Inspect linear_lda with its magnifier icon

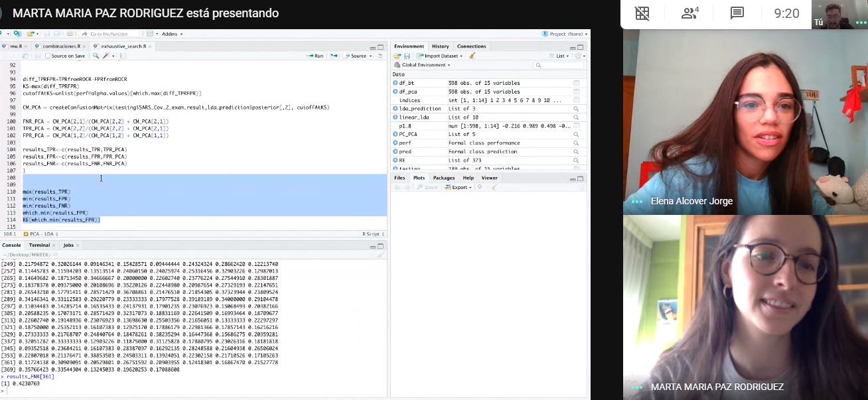tap(577, 117)
